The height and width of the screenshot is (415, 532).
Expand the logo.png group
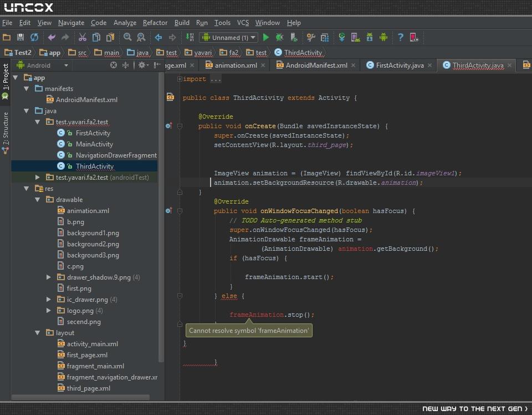(x=49, y=310)
